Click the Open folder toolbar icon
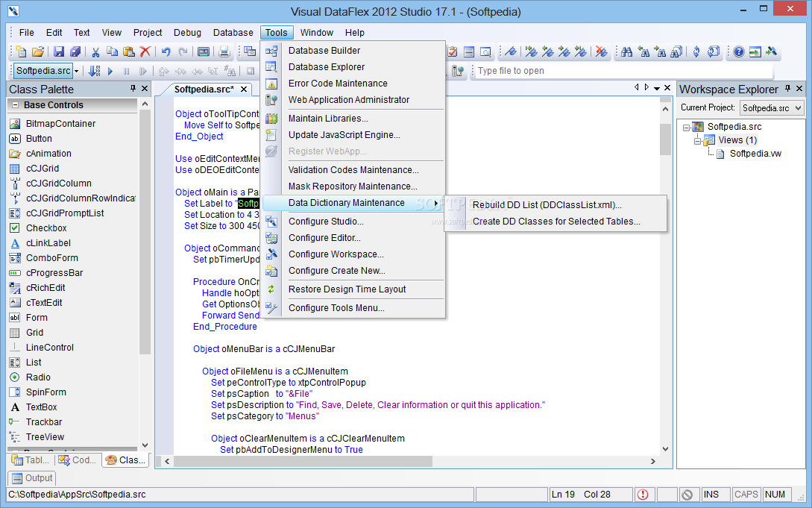 [38, 51]
